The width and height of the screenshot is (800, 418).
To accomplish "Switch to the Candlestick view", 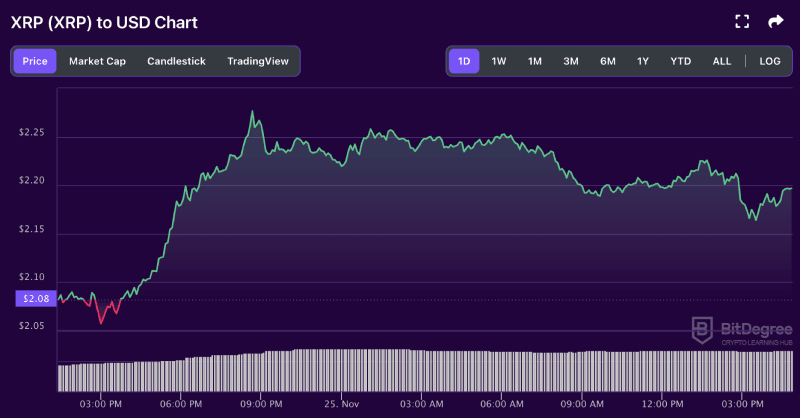I will point(177,61).
